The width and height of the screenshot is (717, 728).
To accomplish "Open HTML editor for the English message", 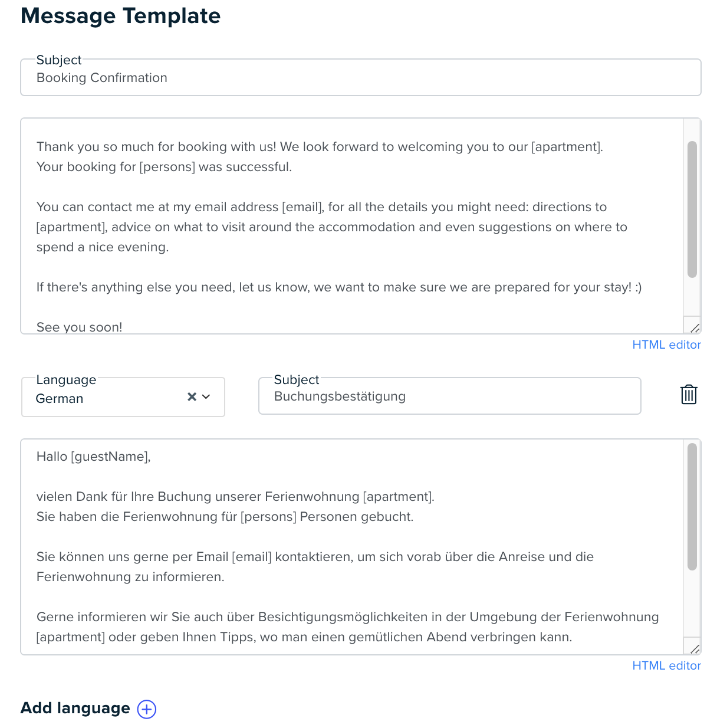I will (x=666, y=345).
